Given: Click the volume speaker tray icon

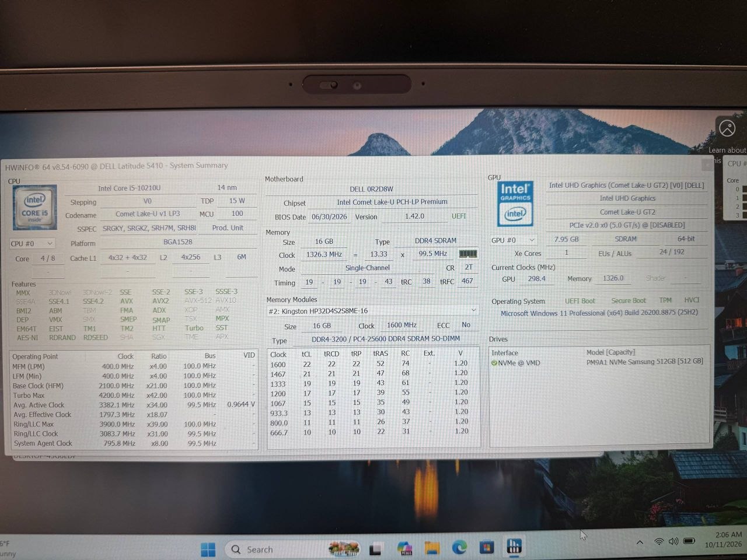Looking at the screenshot, I should tap(673, 541).
